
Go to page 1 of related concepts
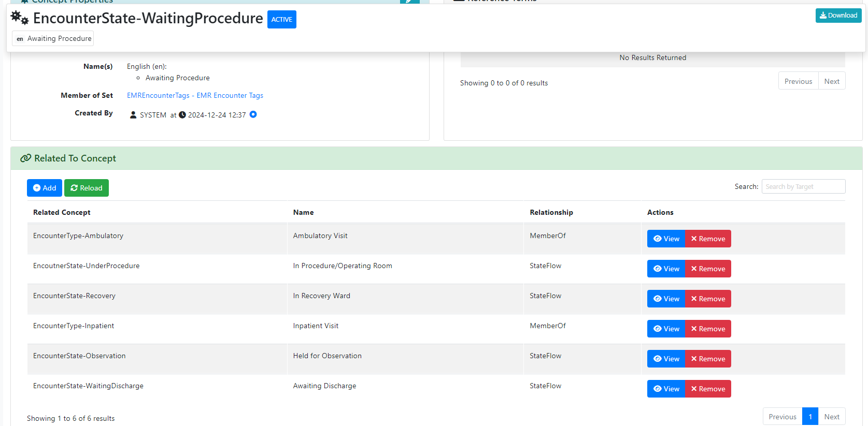click(x=810, y=417)
